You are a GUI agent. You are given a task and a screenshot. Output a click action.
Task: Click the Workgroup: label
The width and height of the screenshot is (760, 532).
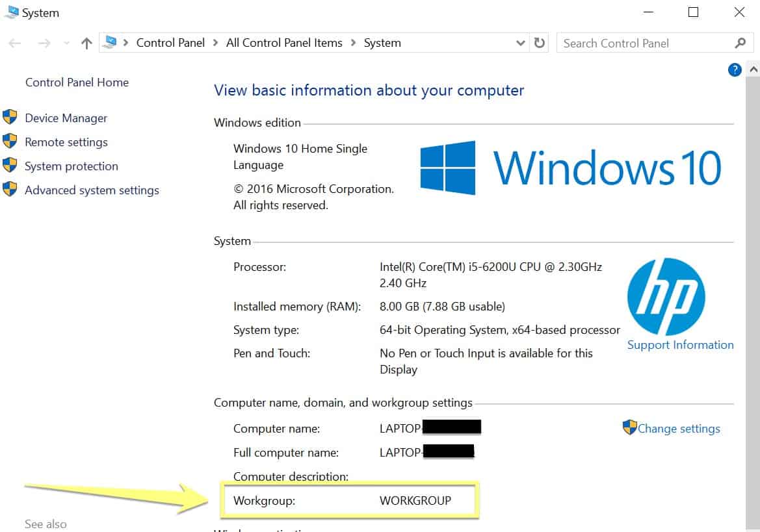click(264, 501)
